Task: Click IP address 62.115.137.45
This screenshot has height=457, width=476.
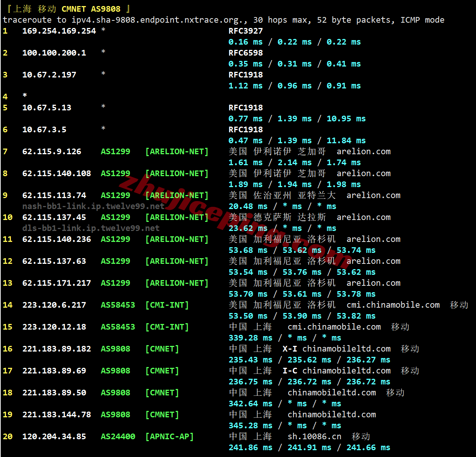Action: (x=54, y=217)
